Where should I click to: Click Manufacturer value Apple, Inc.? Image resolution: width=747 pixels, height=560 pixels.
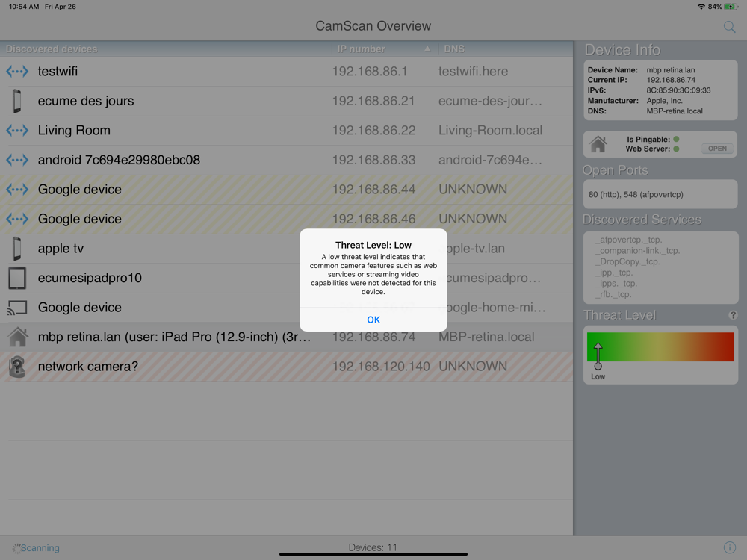pos(664,101)
